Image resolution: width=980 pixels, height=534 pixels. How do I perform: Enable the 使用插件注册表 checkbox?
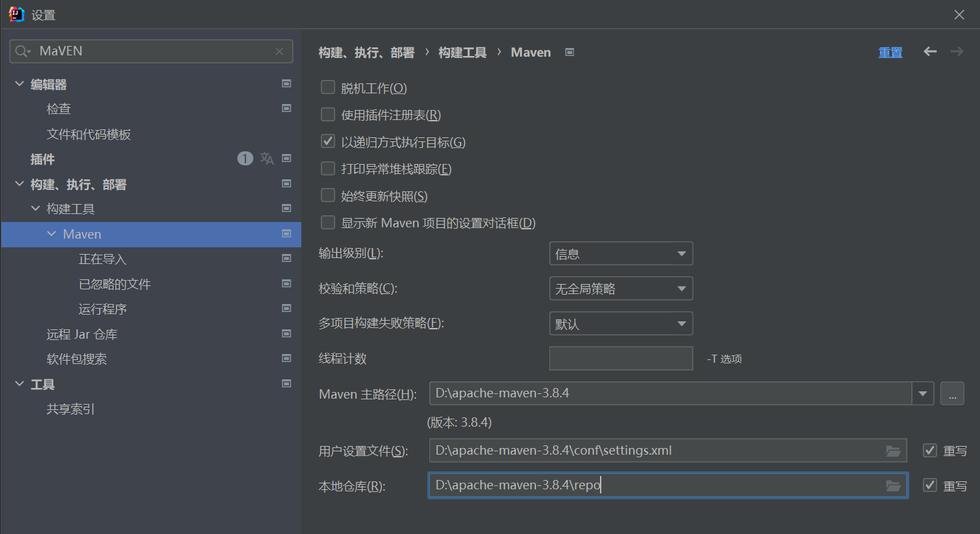click(327, 115)
